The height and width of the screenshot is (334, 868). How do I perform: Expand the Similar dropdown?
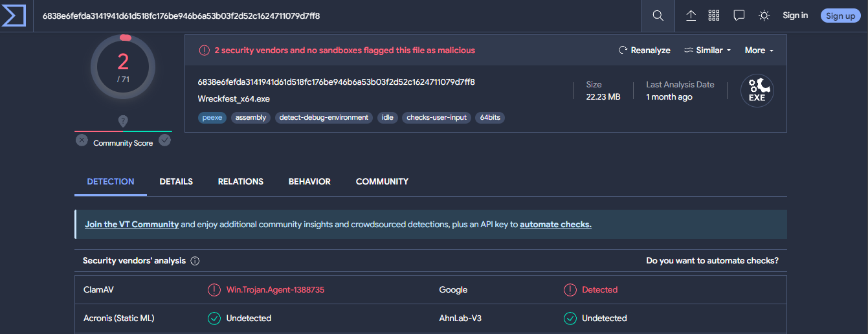[x=707, y=50]
